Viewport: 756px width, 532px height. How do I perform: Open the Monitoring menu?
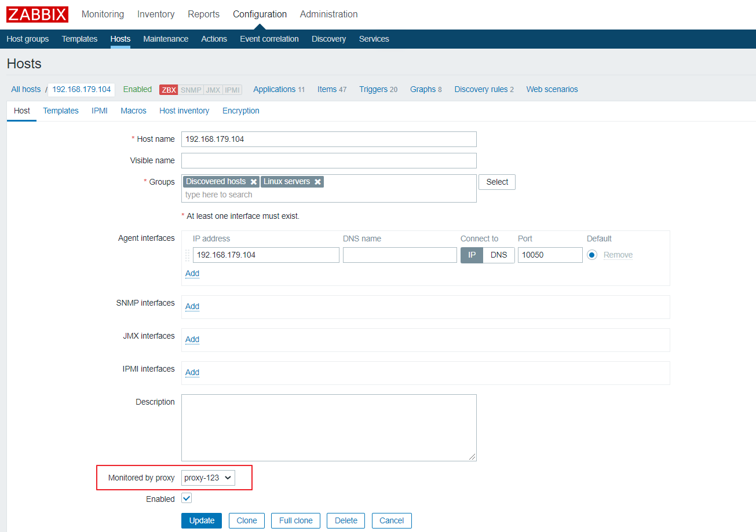(103, 14)
